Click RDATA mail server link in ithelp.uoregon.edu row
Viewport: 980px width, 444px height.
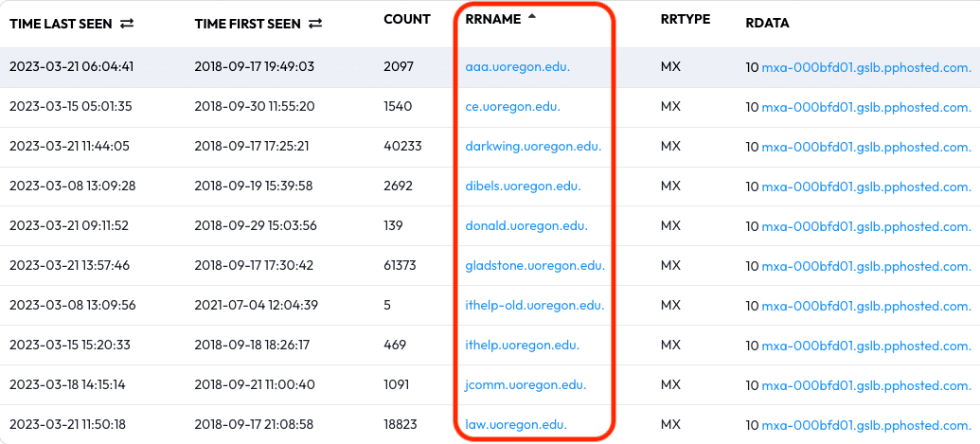tap(867, 345)
